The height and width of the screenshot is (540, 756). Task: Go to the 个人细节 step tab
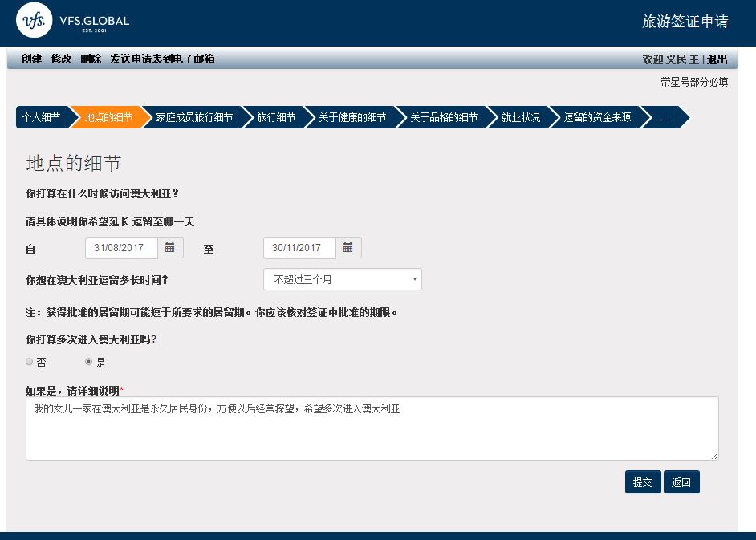(41, 117)
